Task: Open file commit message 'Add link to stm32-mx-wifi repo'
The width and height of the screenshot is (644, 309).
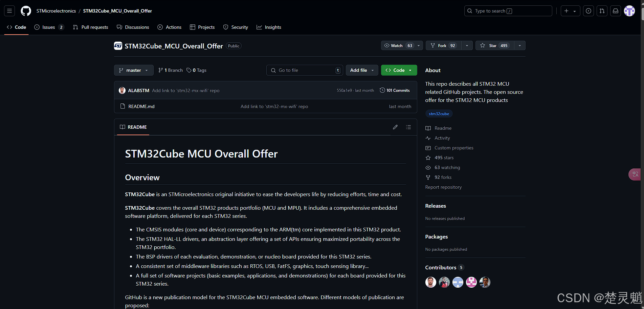Action: coord(274,106)
